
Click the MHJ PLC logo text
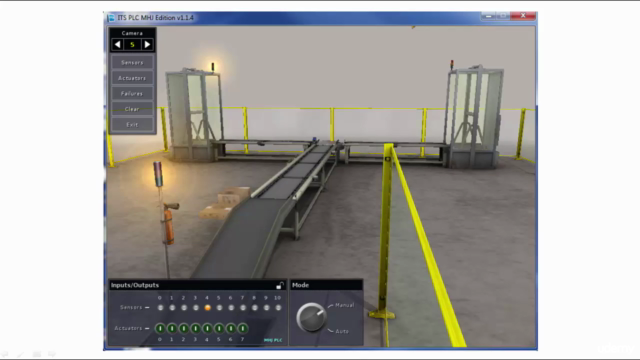click(273, 340)
